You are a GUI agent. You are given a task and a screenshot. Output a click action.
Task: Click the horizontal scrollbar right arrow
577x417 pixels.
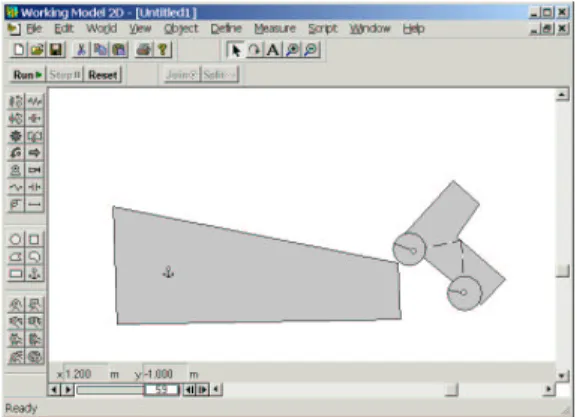pyautogui.click(x=549, y=389)
